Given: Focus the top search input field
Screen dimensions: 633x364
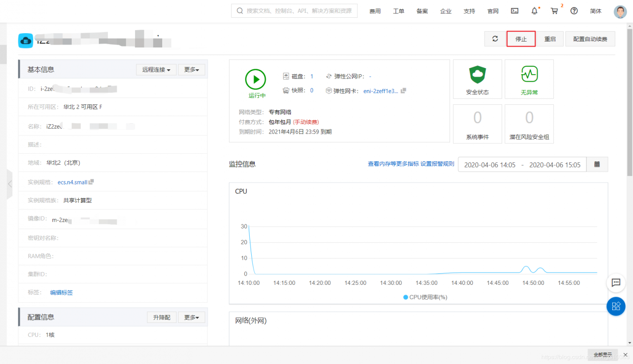Looking at the screenshot, I should [294, 11].
